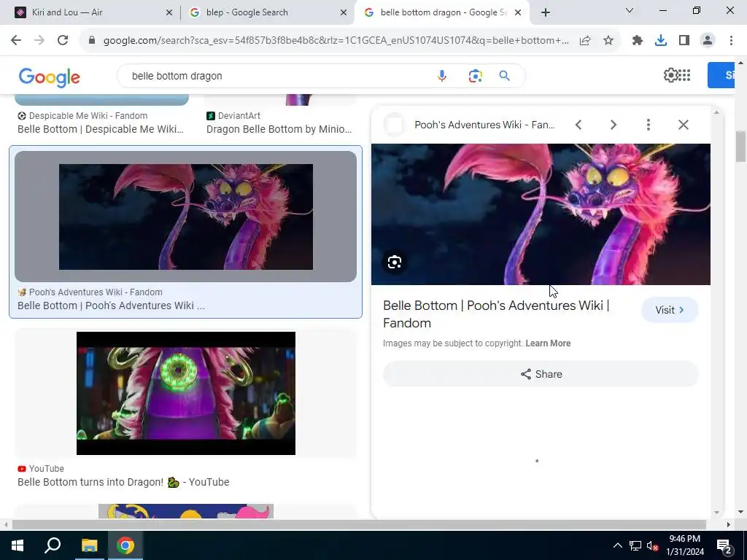Click the Google logo

[x=50, y=77]
